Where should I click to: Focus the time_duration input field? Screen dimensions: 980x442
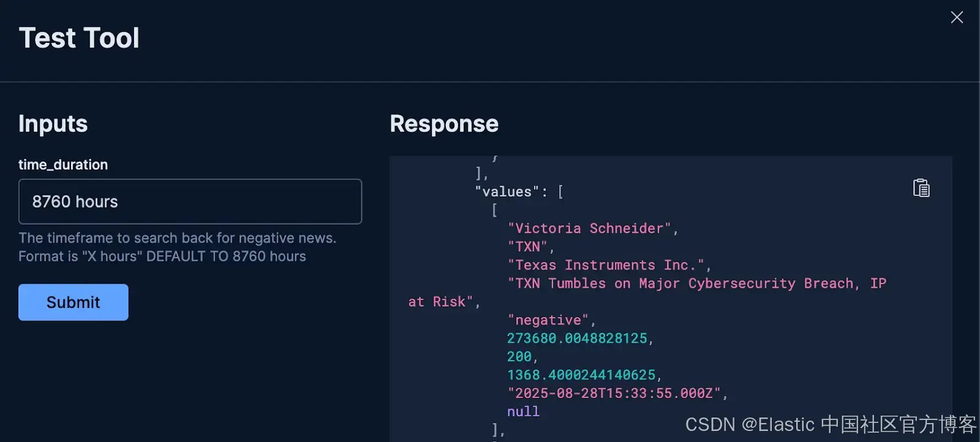point(190,201)
